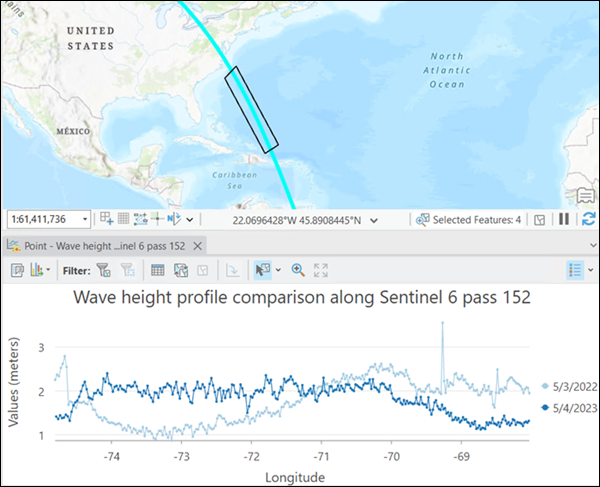
Task: Click the full extent arrows icon
Action: 321,270
